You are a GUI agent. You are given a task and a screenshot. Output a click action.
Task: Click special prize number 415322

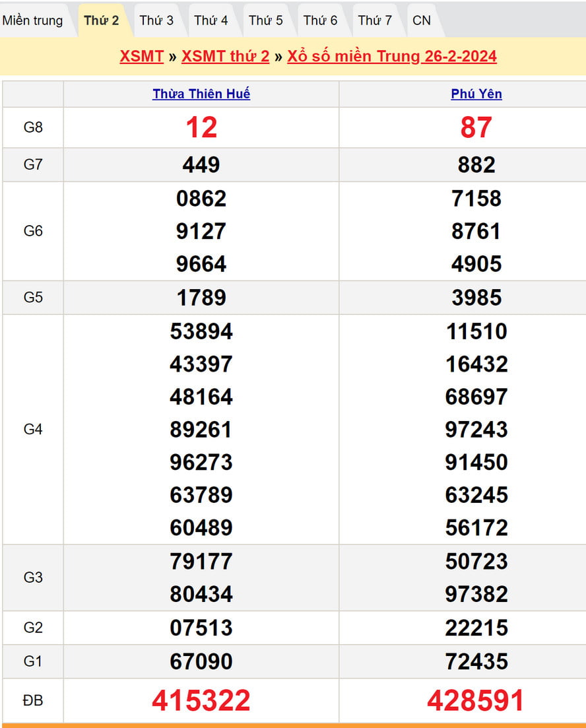pos(201,700)
